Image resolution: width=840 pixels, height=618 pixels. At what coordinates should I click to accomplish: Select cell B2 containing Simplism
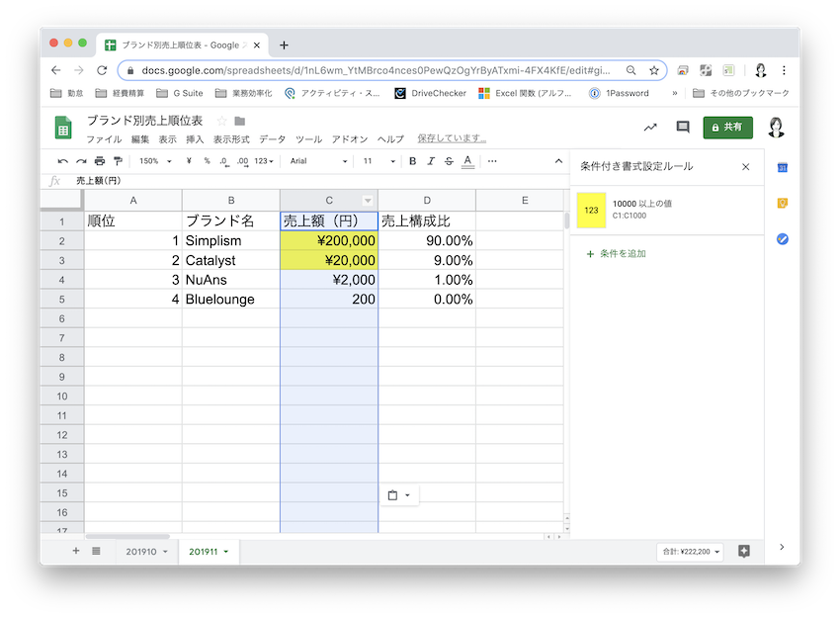(230, 241)
